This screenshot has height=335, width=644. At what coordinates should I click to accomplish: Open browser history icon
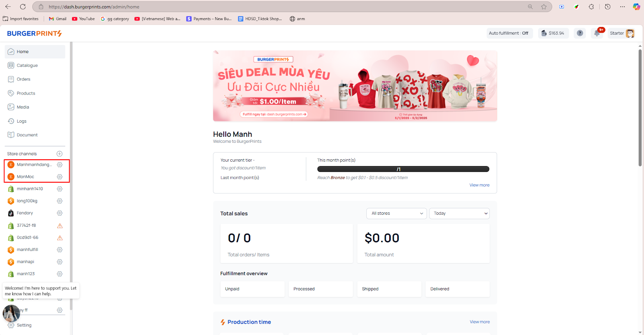pos(608,6)
